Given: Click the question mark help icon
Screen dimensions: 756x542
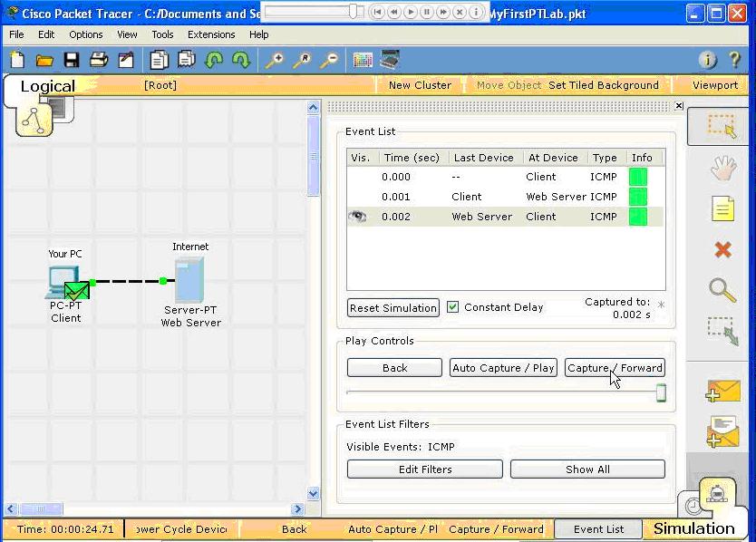Looking at the screenshot, I should click(x=735, y=59).
